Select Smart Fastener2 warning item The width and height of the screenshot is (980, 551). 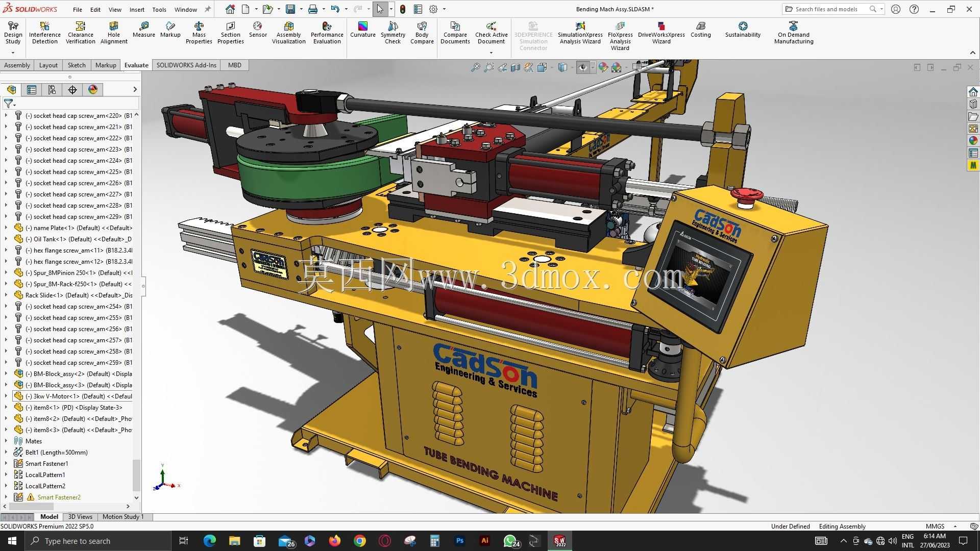(59, 497)
